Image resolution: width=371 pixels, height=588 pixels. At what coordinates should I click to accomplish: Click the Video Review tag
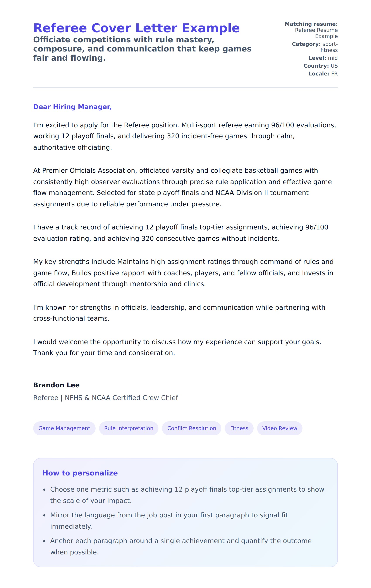coord(280,428)
